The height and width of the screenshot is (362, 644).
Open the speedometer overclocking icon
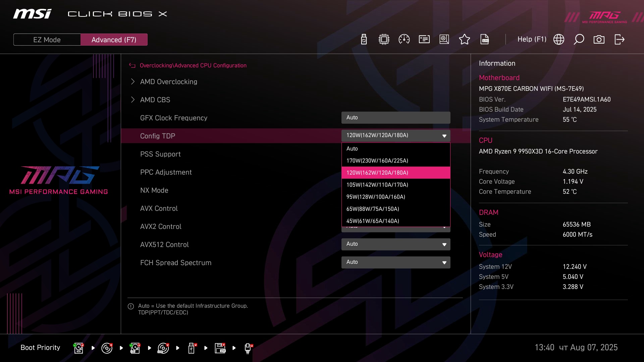tap(404, 40)
